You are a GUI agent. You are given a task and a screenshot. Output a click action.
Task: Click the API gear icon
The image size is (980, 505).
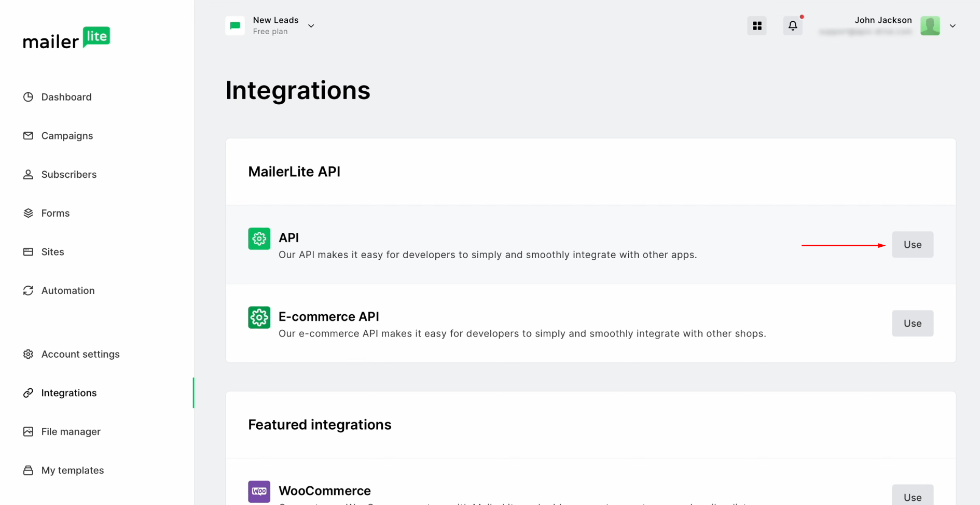pyautogui.click(x=259, y=239)
